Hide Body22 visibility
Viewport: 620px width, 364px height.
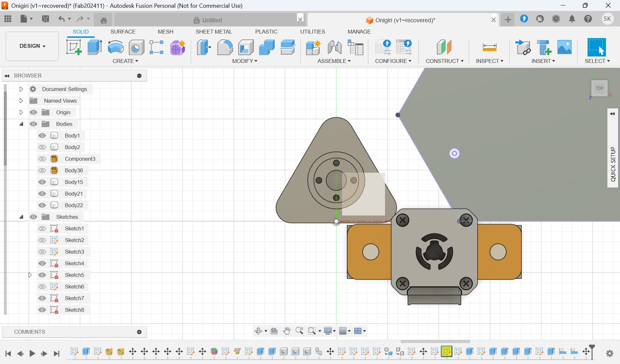(x=42, y=205)
